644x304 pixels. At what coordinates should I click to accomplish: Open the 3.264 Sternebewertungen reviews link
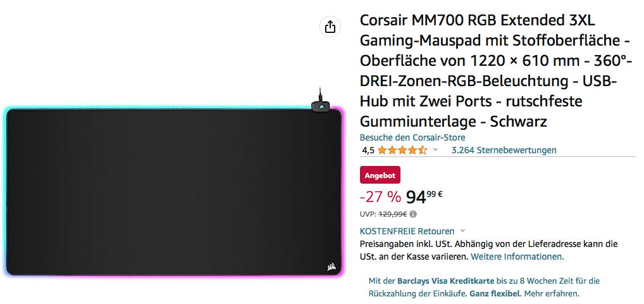pyautogui.click(x=504, y=150)
